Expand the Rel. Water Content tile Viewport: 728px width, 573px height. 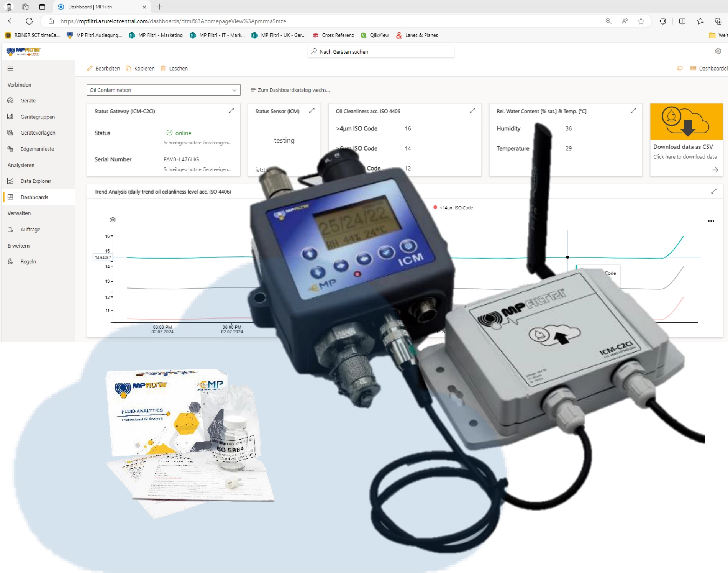633,111
